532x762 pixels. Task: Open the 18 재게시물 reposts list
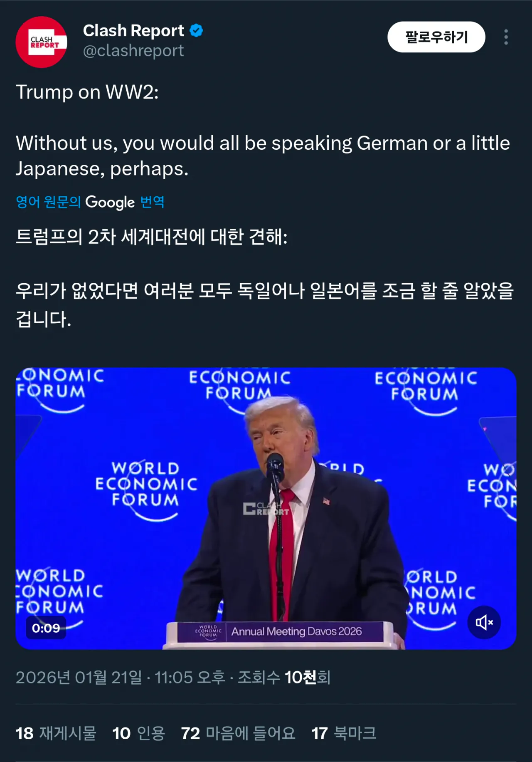[56, 733]
